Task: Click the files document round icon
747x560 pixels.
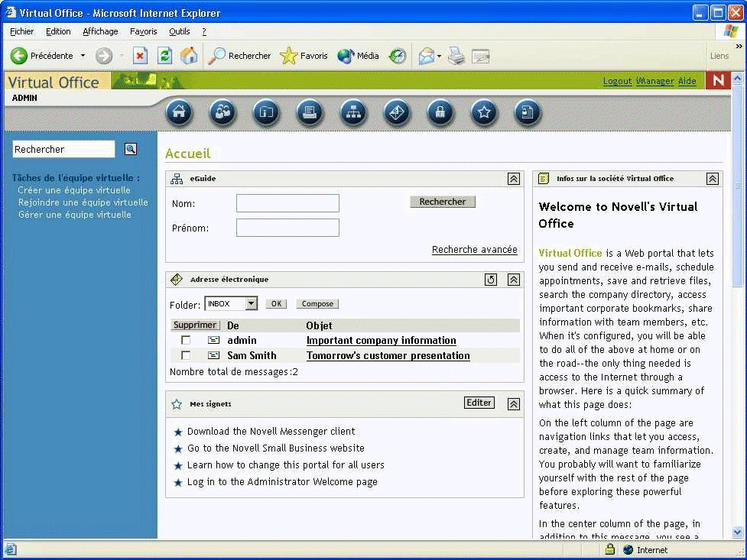Action: (528, 112)
